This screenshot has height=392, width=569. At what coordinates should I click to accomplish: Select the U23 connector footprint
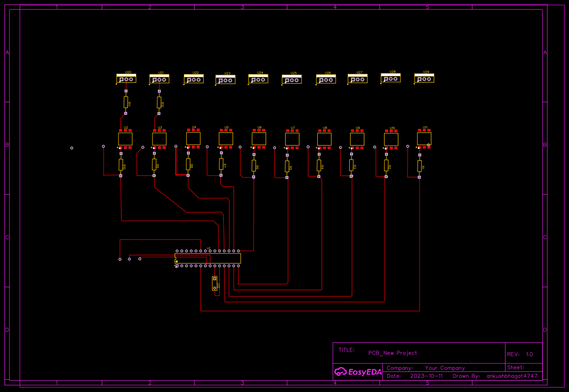point(225,80)
